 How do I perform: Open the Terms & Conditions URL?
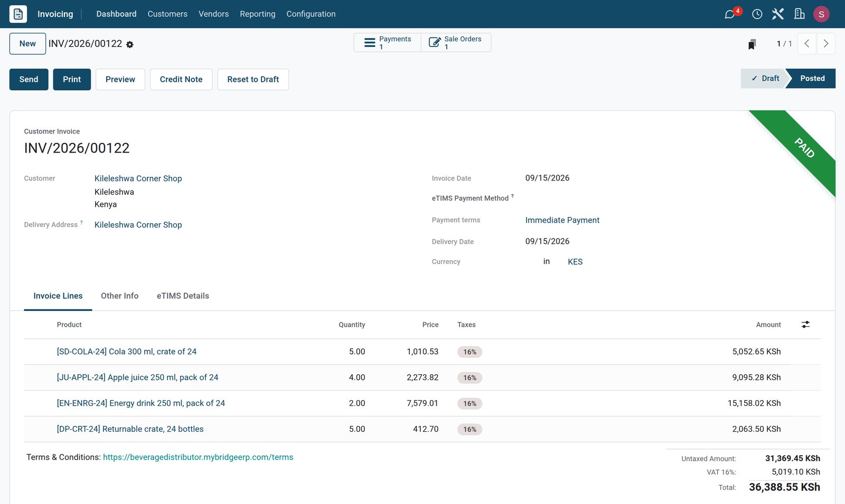pyautogui.click(x=198, y=458)
